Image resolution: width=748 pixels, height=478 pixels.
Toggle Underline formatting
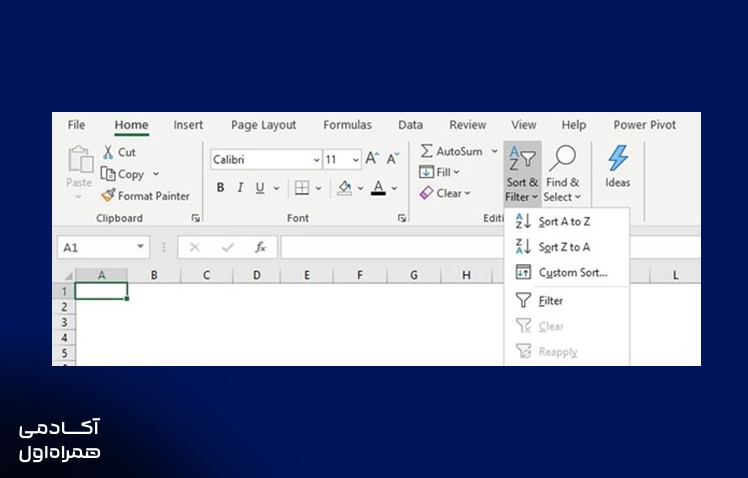pyautogui.click(x=260, y=187)
